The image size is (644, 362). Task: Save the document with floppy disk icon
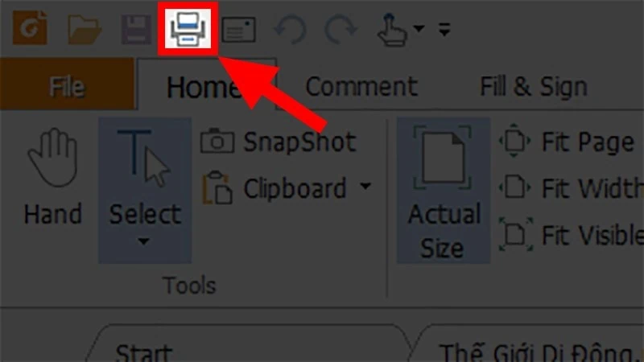tap(136, 30)
